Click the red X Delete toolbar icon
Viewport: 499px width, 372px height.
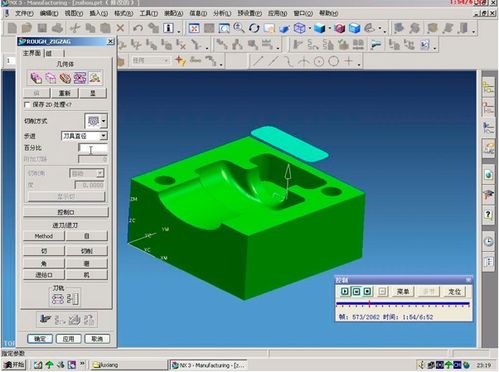(120, 28)
